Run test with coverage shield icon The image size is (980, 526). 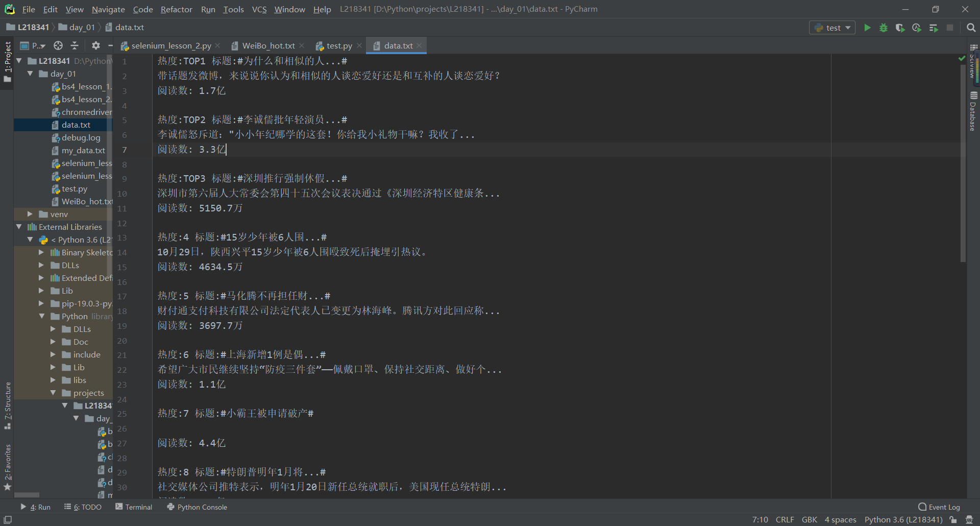pyautogui.click(x=900, y=28)
